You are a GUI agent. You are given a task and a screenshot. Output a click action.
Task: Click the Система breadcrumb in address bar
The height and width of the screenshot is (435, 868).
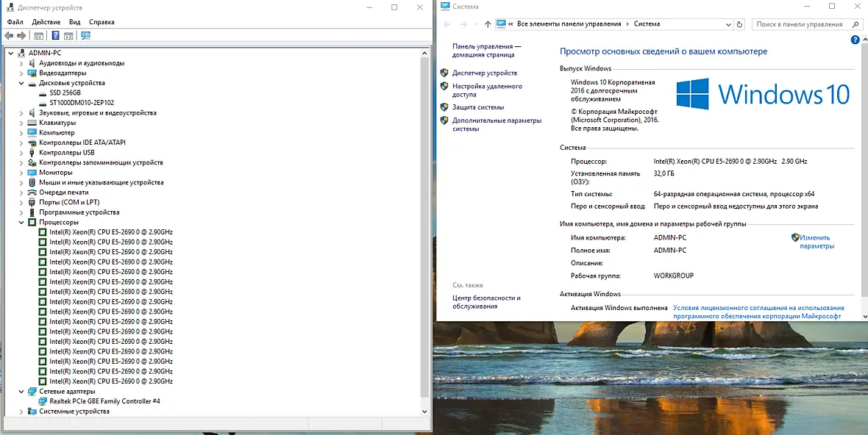647,24
